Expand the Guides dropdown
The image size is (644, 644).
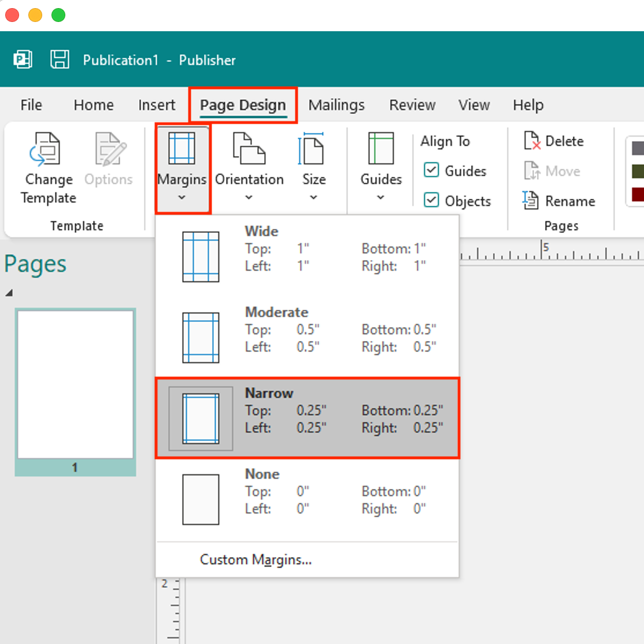[380, 197]
